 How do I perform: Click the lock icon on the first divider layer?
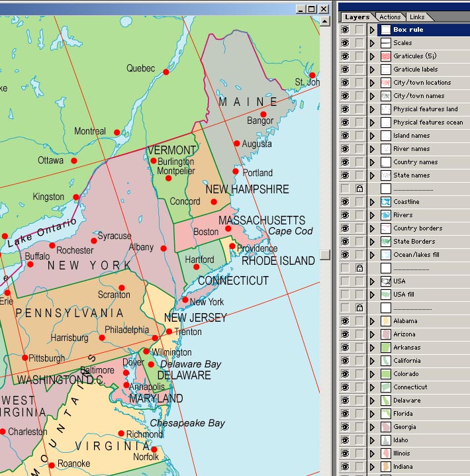coord(359,189)
